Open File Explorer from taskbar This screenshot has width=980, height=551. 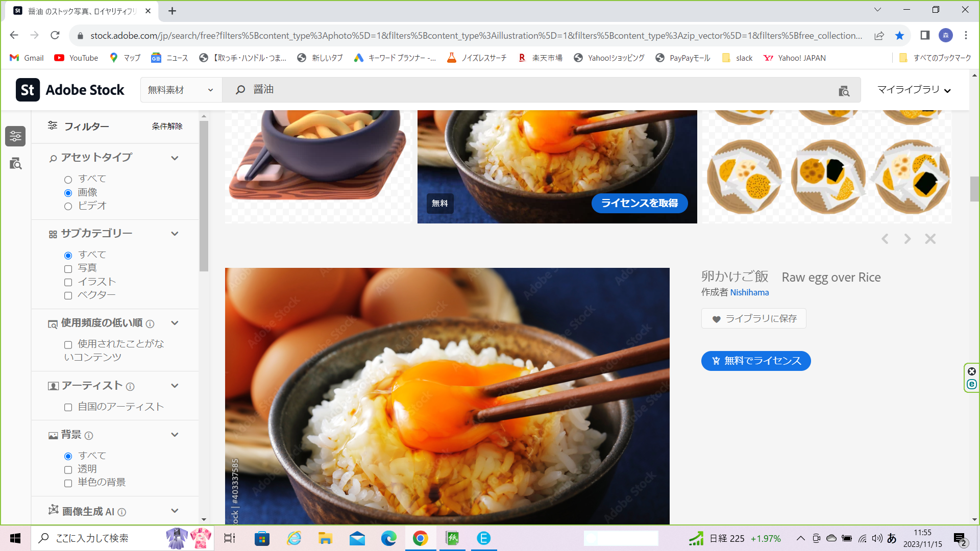(x=325, y=538)
